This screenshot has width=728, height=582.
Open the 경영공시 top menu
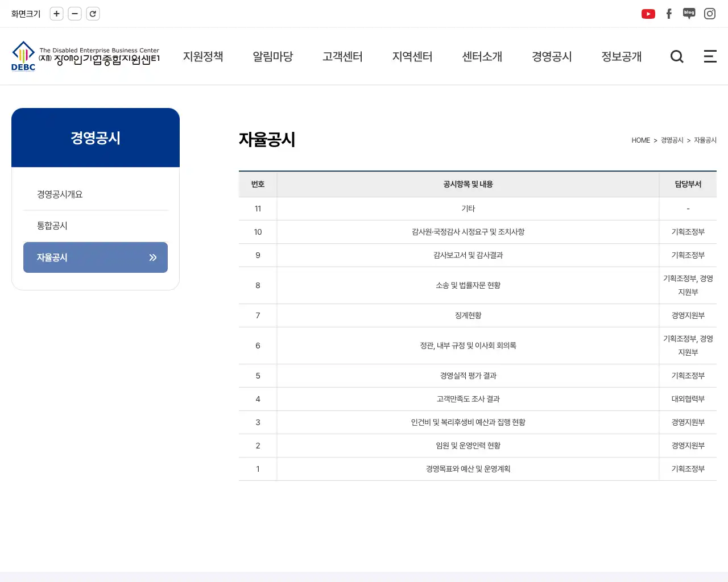coord(552,56)
